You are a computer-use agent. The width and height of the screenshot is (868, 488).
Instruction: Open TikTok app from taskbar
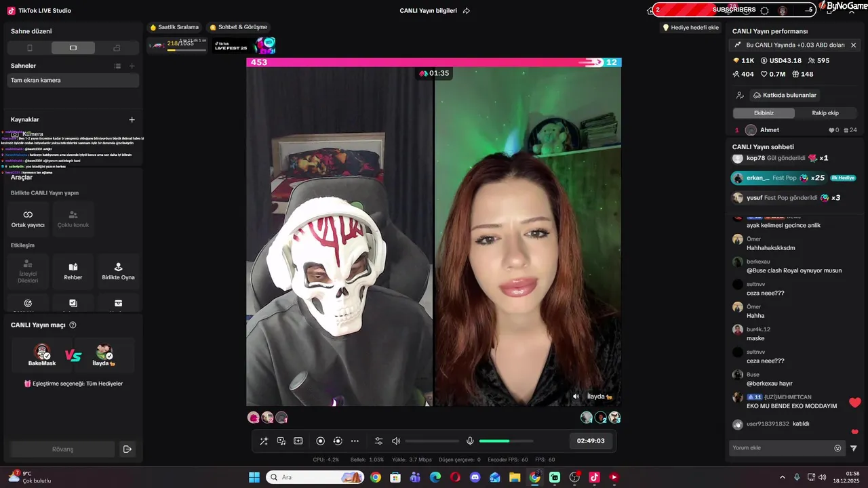tap(594, 477)
